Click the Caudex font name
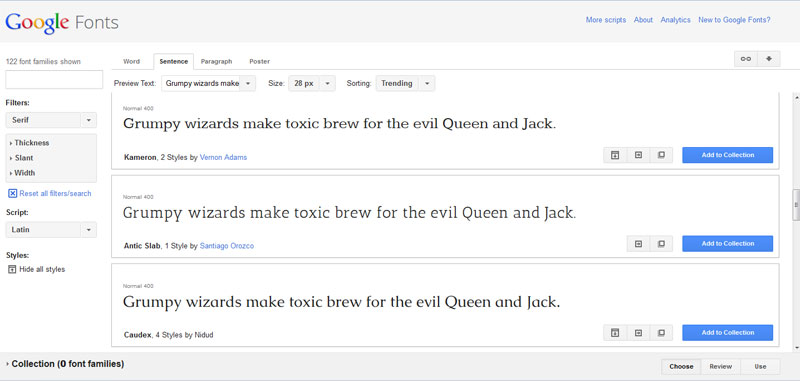This screenshot has width=800, height=381. pyautogui.click(x=138, y=336)
